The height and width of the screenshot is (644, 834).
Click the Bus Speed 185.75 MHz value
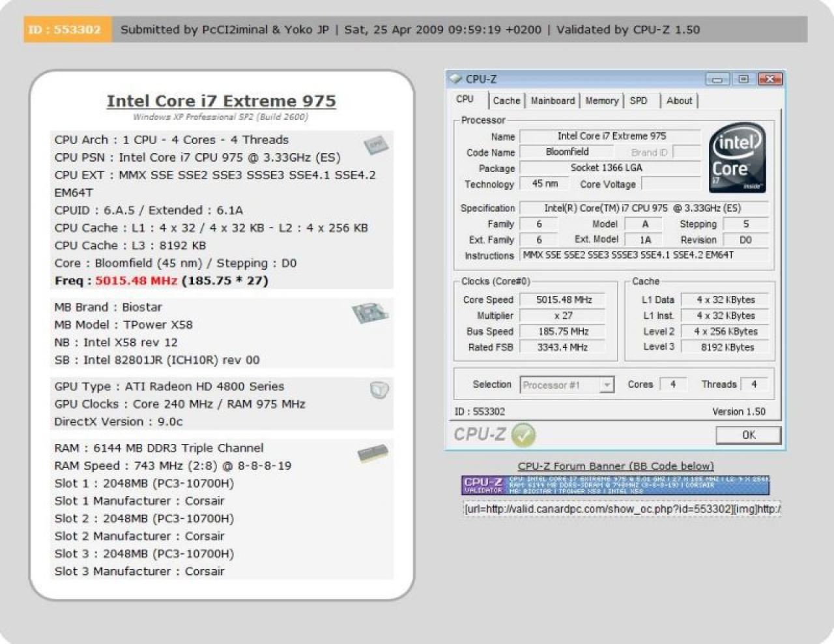point(564,331)
